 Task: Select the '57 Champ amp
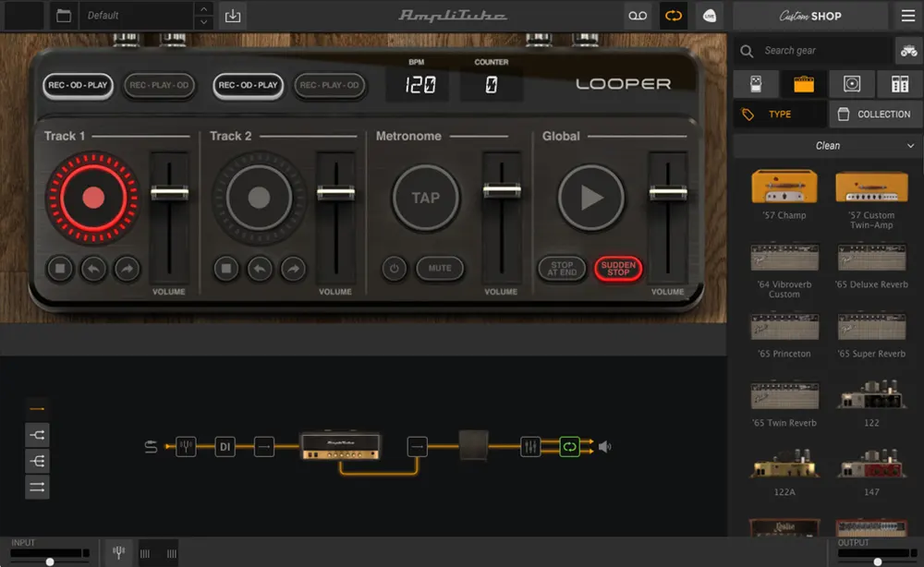[x=784, y=187]
